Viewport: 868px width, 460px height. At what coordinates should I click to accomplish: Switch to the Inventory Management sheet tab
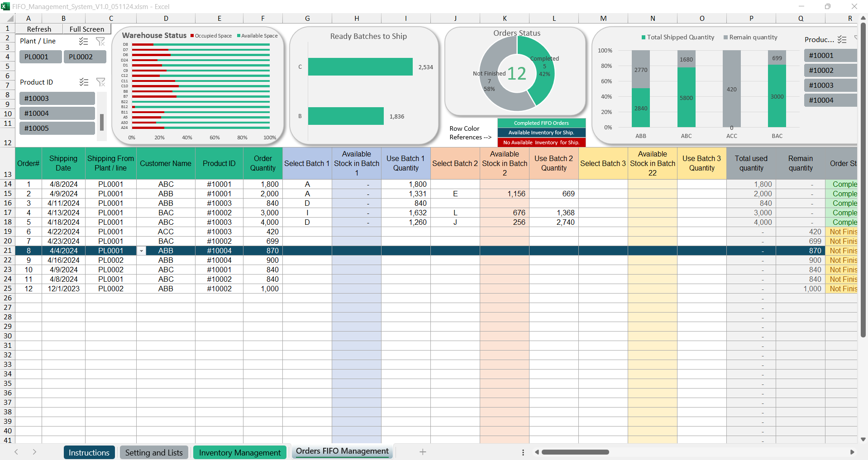pyautogui.click(x=239, y=453)
